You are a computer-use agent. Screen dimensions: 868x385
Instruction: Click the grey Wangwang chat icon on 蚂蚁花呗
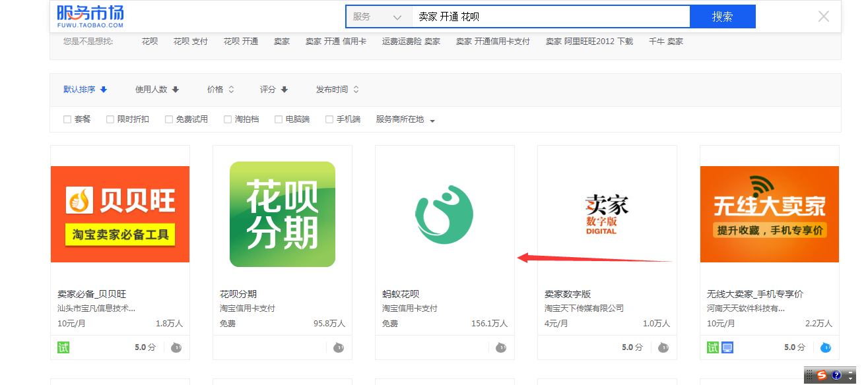coord(501,347)
